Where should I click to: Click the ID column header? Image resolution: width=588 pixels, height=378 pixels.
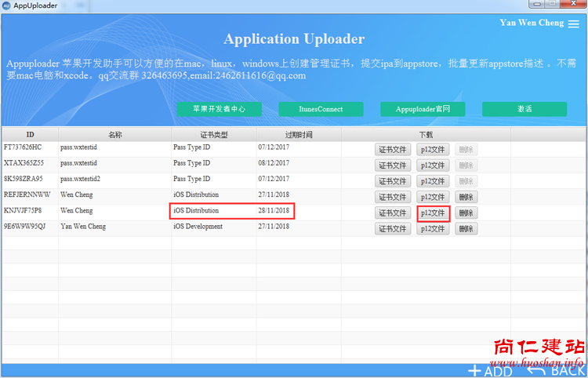click(x=30, y=135)
